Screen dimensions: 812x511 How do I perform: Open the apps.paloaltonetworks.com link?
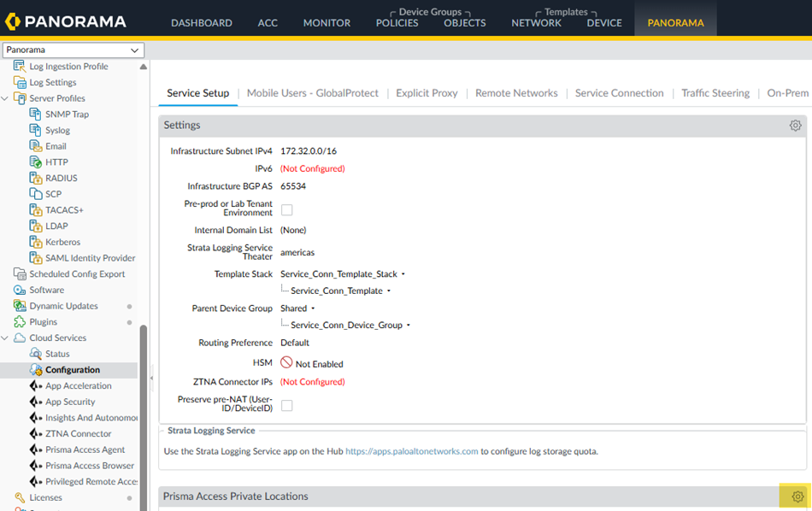point(411,451)
